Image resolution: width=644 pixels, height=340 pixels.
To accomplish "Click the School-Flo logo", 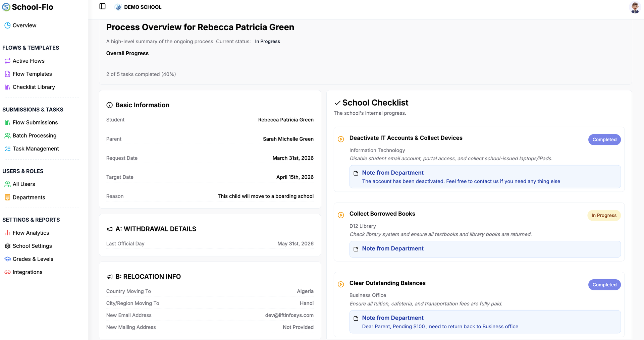I will tap(28, 7).
